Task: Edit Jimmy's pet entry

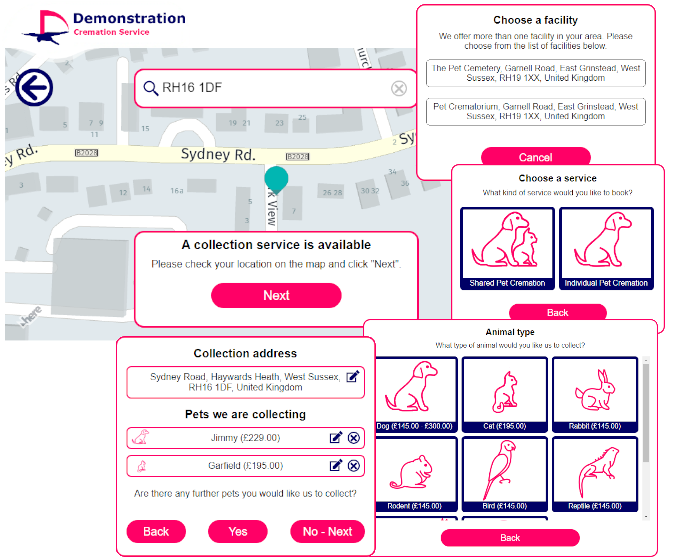Action: click(x=336, y=438)
